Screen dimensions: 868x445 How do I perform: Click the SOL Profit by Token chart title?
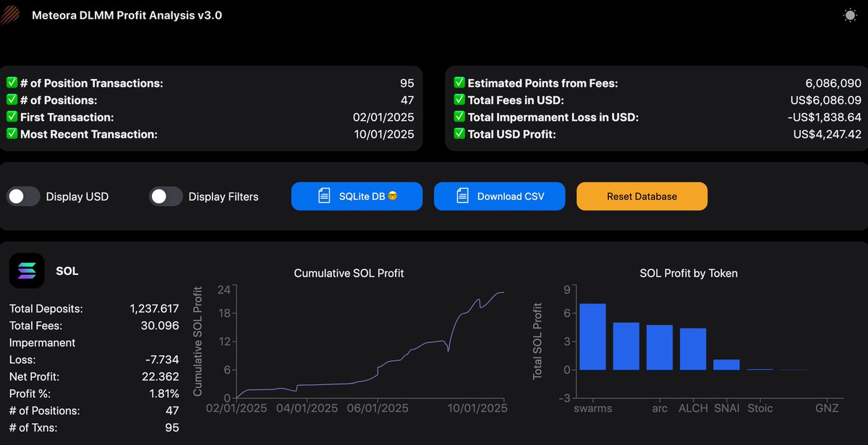pos(689,274)
